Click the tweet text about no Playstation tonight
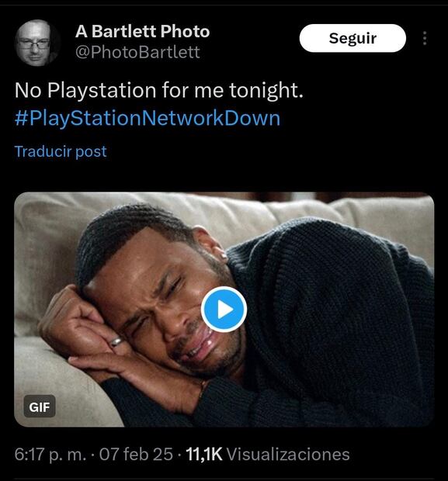 (x=158, y=91)
